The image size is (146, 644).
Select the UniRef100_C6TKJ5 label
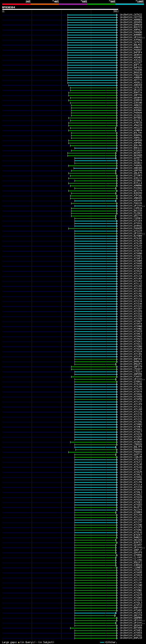[131, 87]
